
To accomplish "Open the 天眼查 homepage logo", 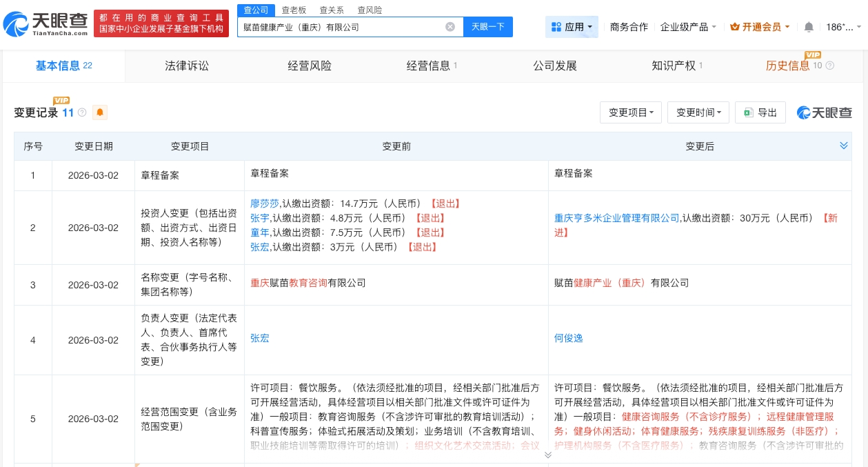I will click(46, 25).
